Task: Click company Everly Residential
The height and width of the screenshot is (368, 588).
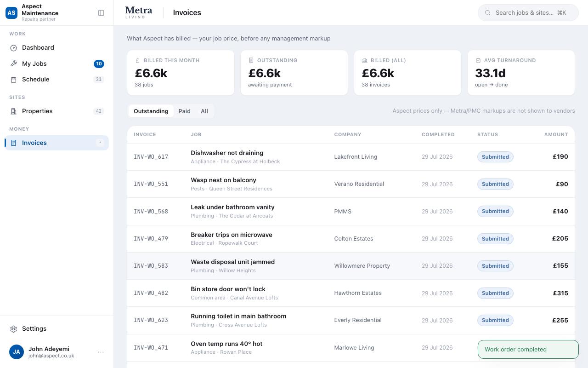Action: (x=358, y=320)
